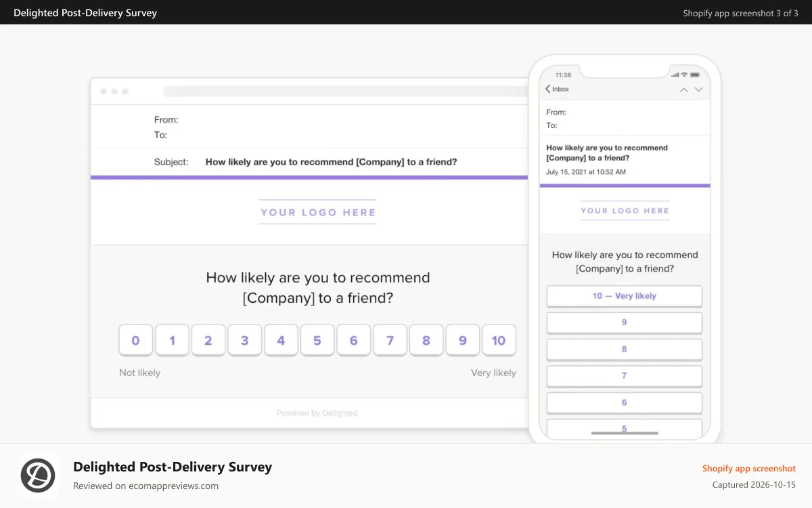Image resolution: width=812 pixels, height=508 pixels.
Task: Tap 'YOUR LOGO HERE' placeholder on phone
Action: point(625,211)
